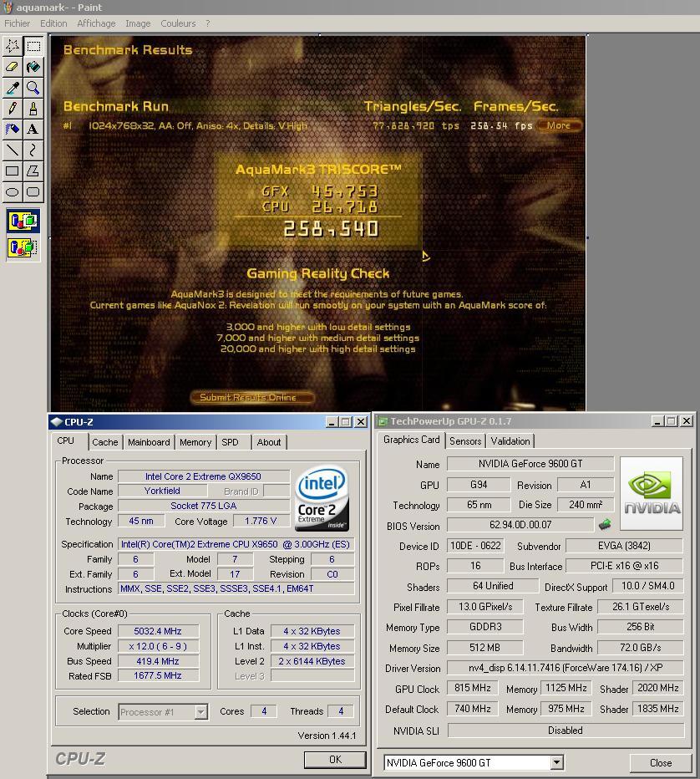This screenshot has height=779, width=700.
Task: Click the Code Name value Yorkfield
Action: 162,491
